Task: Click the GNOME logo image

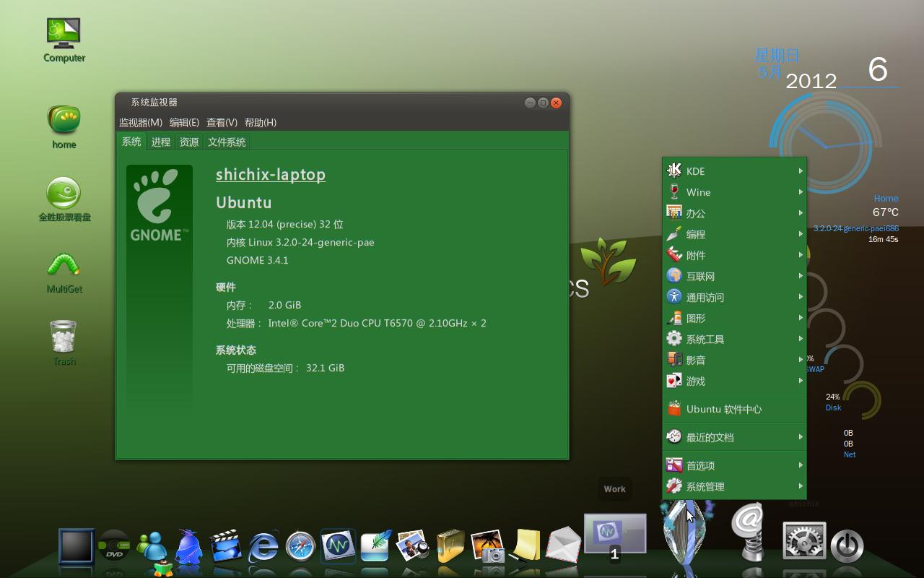Action: tap(160, 204)
